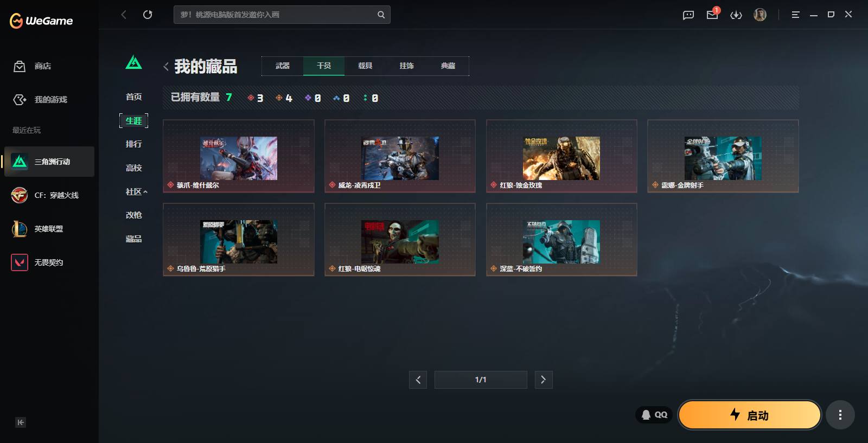Click the 1/1 page indicator field

pyautogui.click(x=481, y=380)
